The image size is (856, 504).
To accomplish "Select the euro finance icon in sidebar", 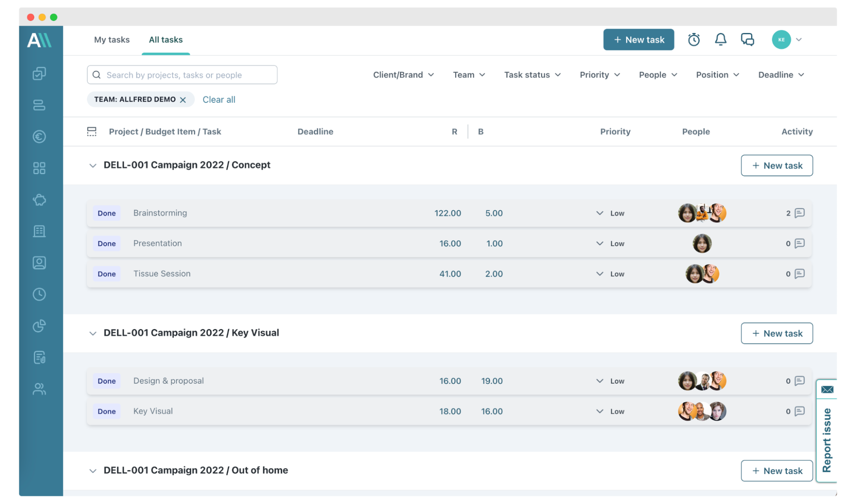I will pyautogui.click(x=39, y=136).
